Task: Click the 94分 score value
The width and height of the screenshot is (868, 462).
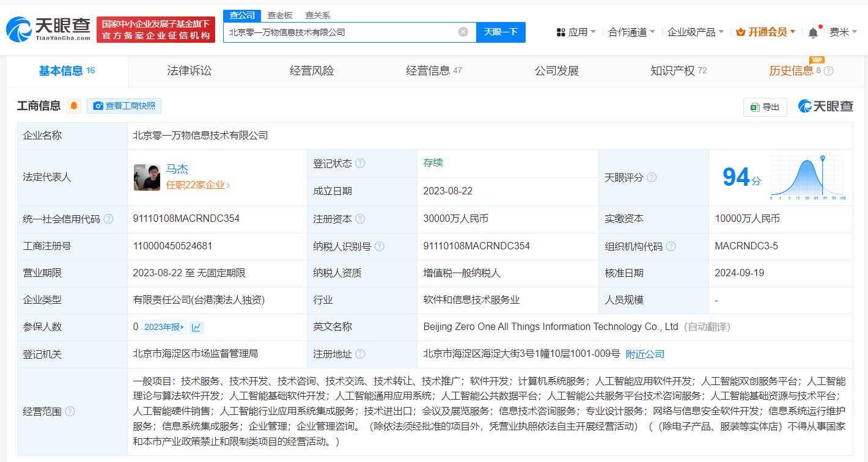Action: [741, 177]
